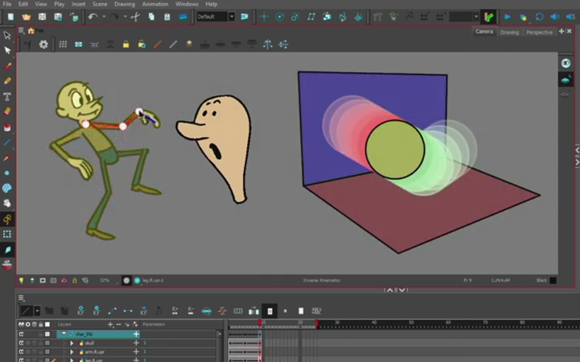Switch to the Perspective view tab
The width and height of the screenshot is (580, 362).
click(x=539, y=32)
